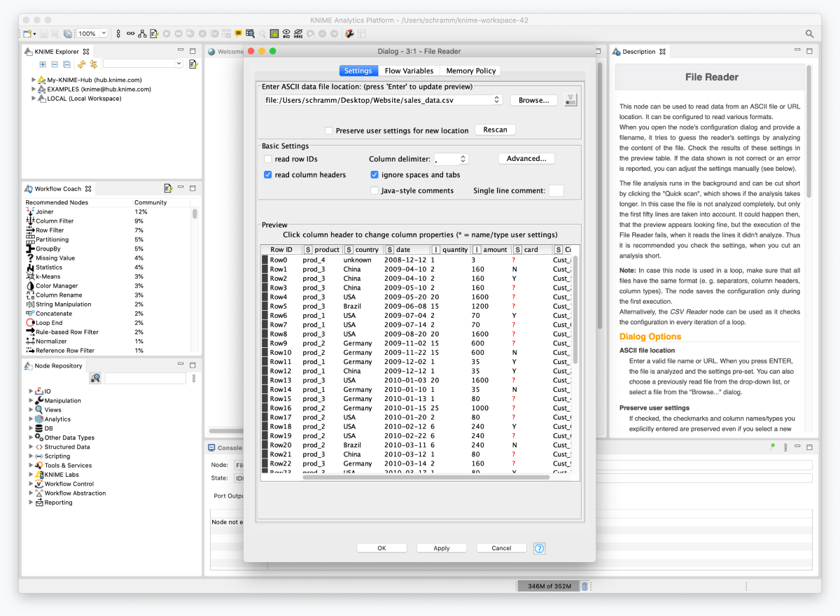This screenshot has height=616, width=840.
Task: Expand the Workflow Control category in Node Repository
Action: pyautogui.click(x=31, y=484)
